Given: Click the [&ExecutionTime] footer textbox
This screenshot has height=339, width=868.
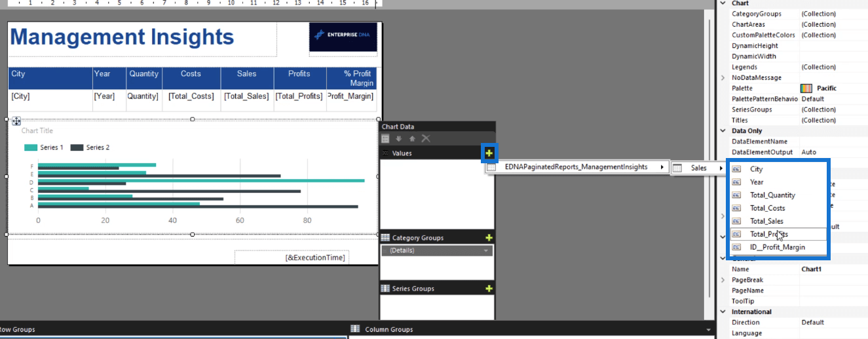Looking at the screenshot, I should coord(291,257).
